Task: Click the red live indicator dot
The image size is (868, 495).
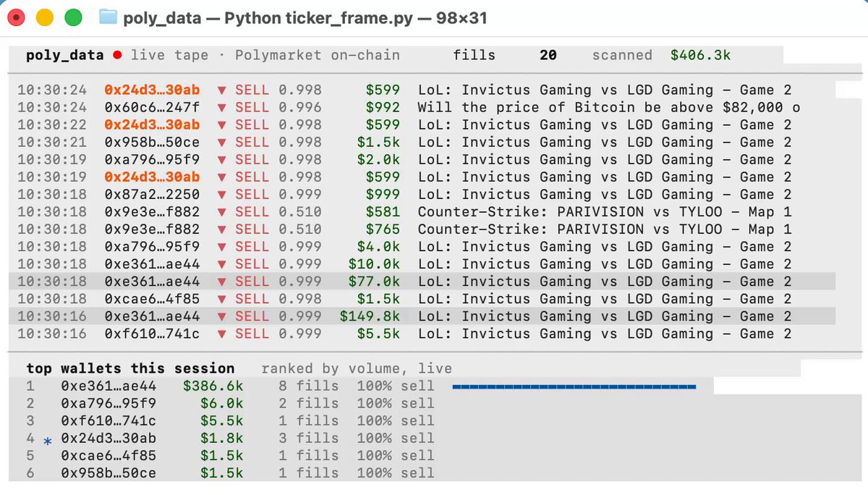Action: pos(117,55)
